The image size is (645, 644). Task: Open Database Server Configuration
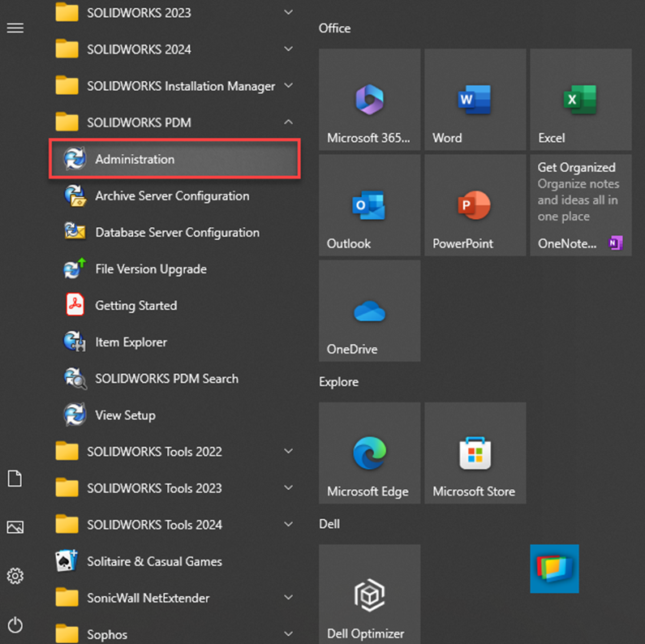pyautogui.click(x=174, y=232)
